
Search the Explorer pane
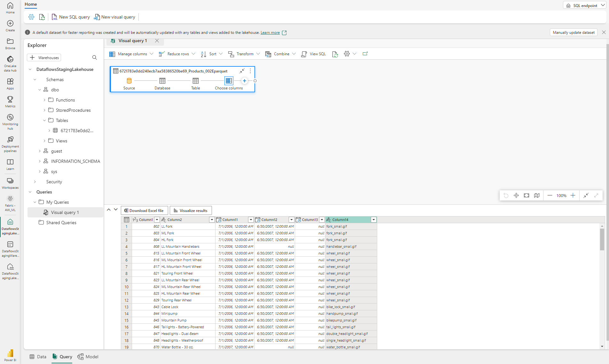coord(95,57)
